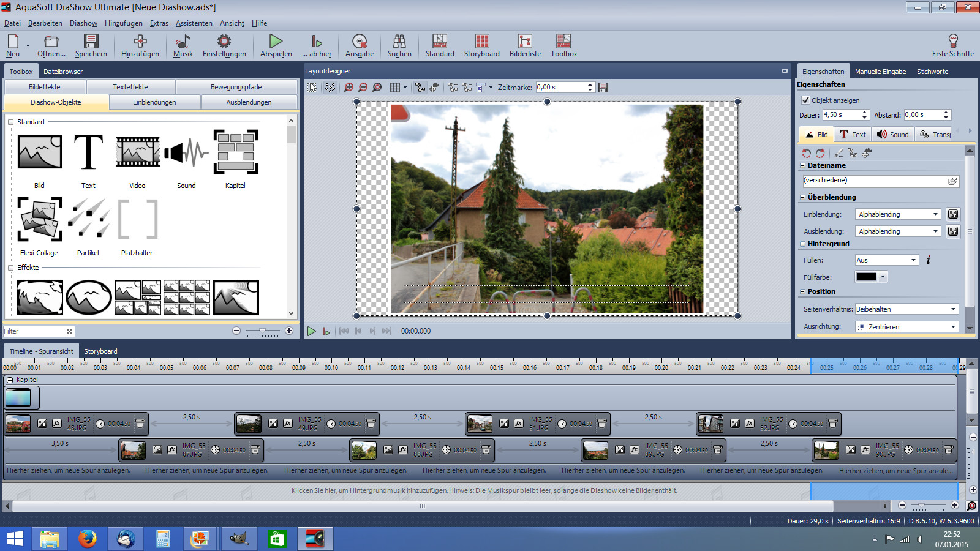
Task: Collapse the Kapitel track in timeline
Action: [10, 380]
